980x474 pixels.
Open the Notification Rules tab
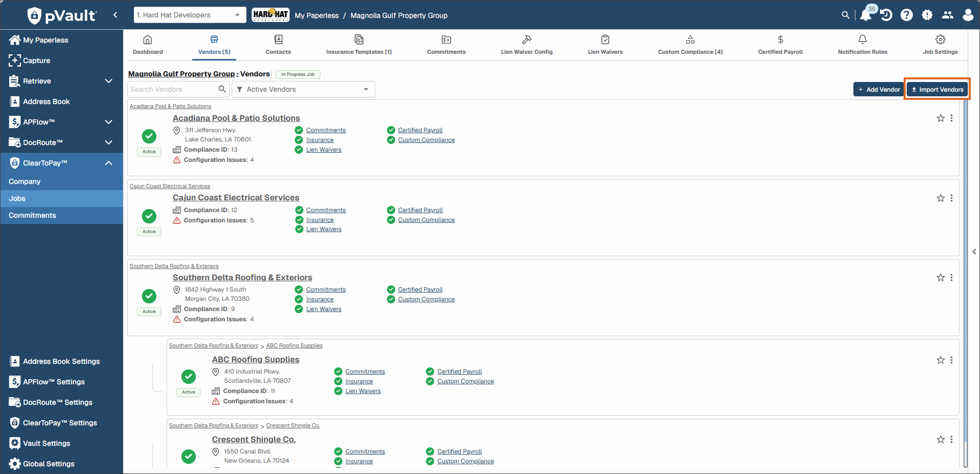tap(863, 45)
